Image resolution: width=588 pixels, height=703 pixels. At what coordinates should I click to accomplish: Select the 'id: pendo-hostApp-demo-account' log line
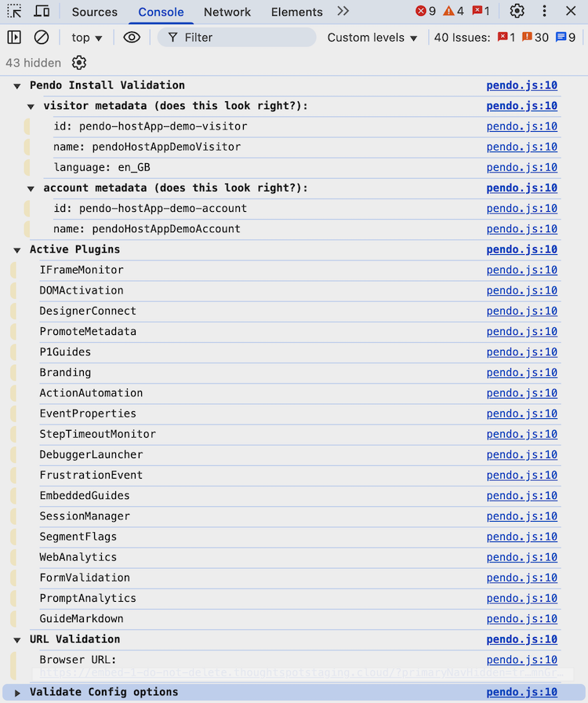[x=151, y=209]
